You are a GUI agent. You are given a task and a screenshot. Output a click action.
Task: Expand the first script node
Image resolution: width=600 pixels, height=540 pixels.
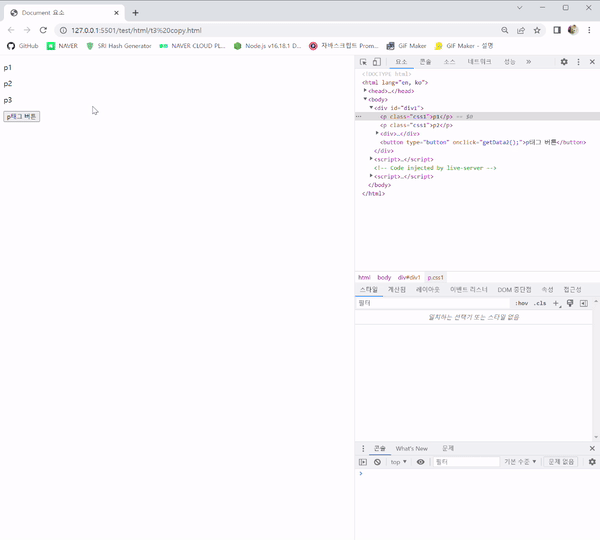pyautogui.click(x=371, y=159)
